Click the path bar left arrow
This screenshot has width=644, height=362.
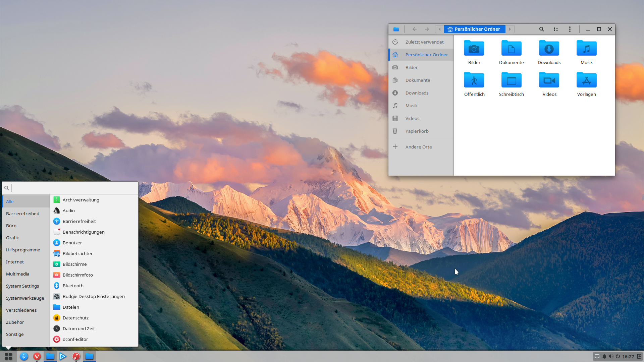coord(439,29)
